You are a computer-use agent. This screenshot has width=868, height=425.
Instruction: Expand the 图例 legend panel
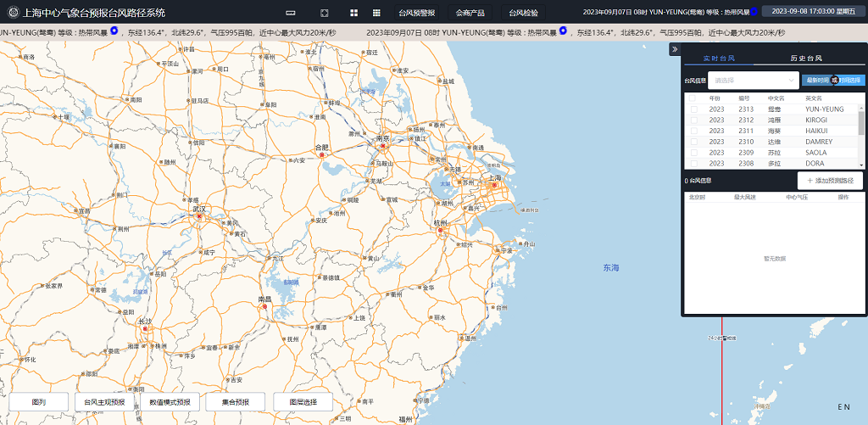(x=38, y=402)
